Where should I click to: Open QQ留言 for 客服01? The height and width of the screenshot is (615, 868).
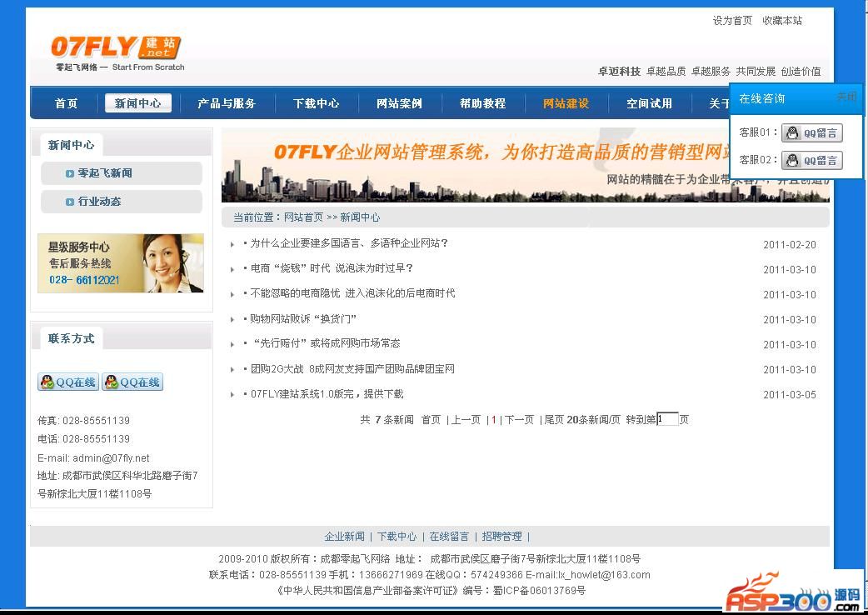(x=812, y=132)
